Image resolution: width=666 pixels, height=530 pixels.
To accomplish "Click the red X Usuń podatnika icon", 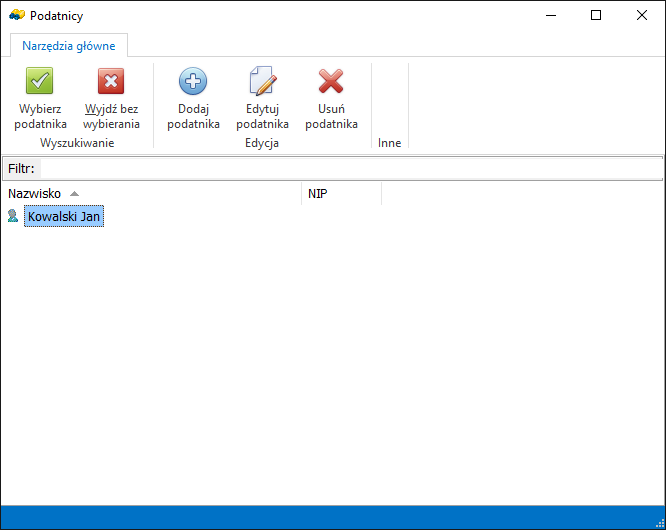I will (x=331, y=82).
